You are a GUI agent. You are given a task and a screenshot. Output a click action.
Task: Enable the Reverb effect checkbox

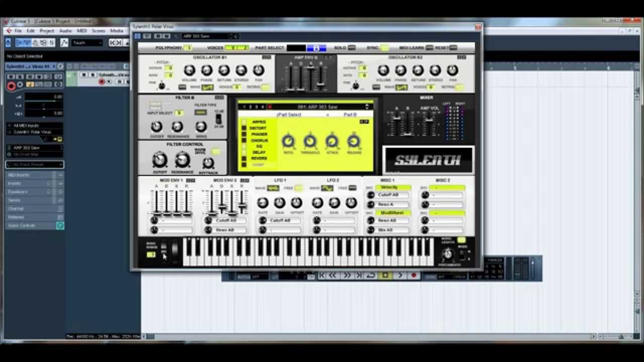coord(244,158)
